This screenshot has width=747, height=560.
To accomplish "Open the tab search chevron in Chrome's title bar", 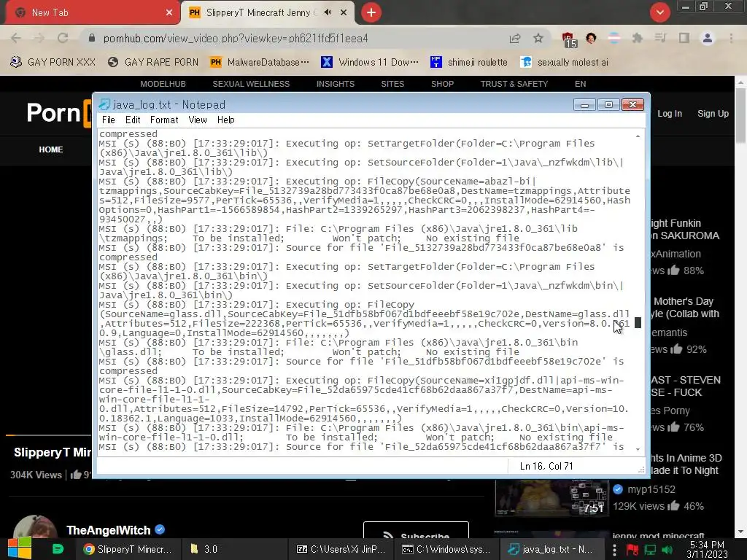I will click(659, 12).
